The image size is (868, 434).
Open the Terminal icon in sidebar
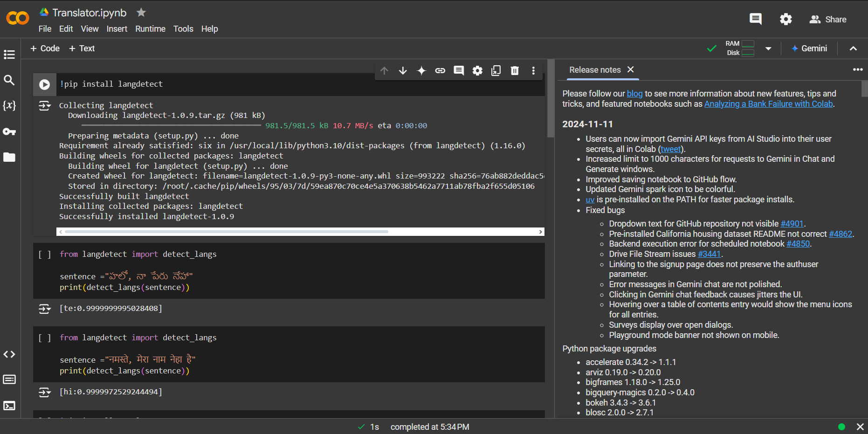pos(9,406)
